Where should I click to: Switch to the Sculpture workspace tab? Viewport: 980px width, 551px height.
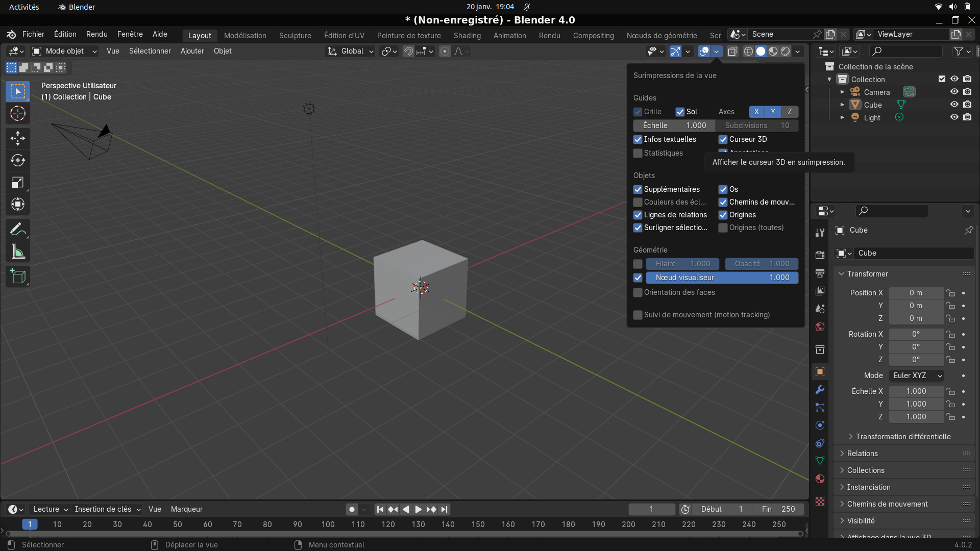(x=295, y=36)
